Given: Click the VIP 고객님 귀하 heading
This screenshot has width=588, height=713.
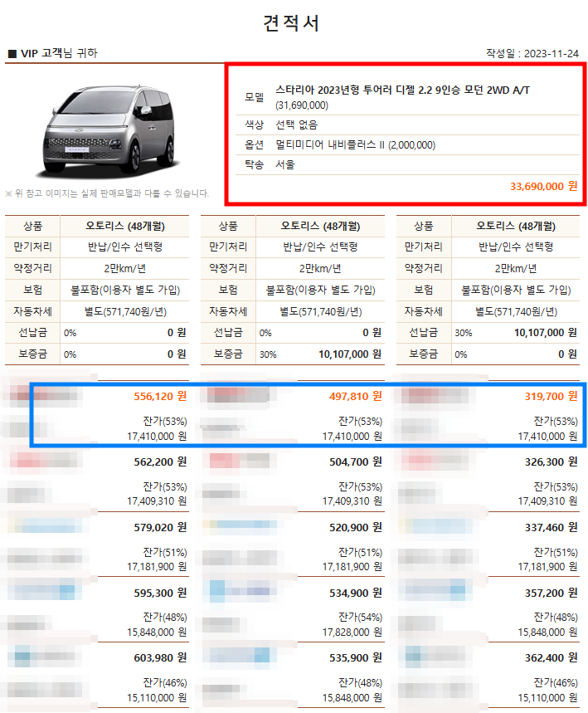Looking at the screenshot, I should [54, 53].
